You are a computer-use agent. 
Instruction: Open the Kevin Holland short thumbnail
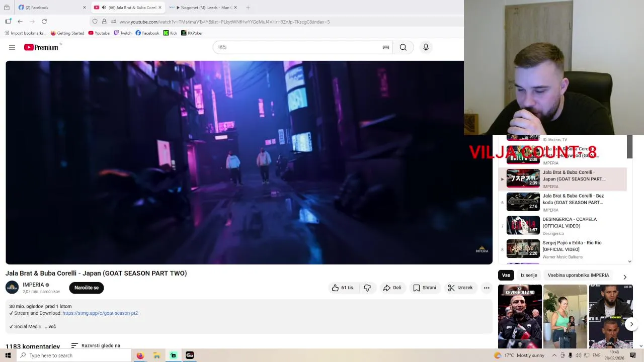click(520, 317)
